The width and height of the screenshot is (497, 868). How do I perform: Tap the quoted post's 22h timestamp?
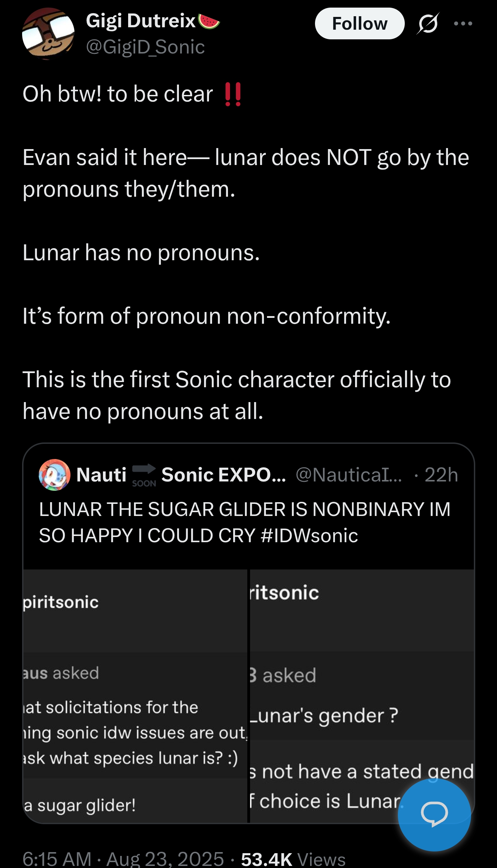(441, 475)
